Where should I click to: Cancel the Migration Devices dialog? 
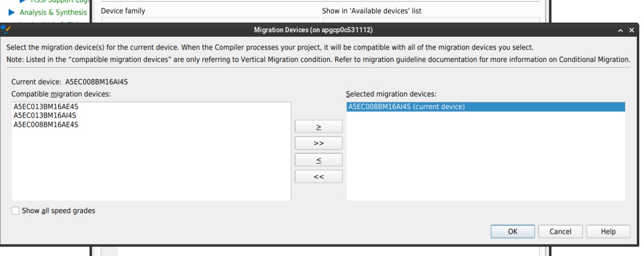560,232
